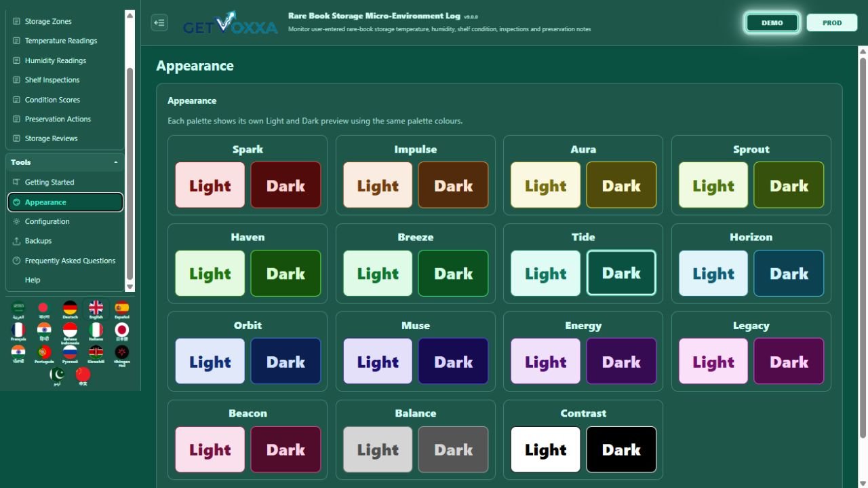Image resolution: width=868 pixels, height=488 pixels.
Task: Apply the Horizon Dark palette
Action: (x=789, y=274)
